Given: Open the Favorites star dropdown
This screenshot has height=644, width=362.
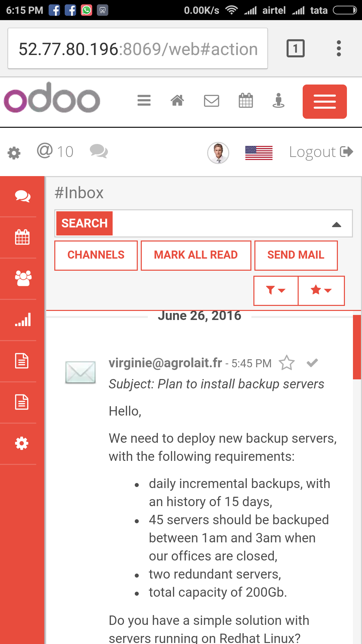Looking at the screenshot, I should [321, 290].
